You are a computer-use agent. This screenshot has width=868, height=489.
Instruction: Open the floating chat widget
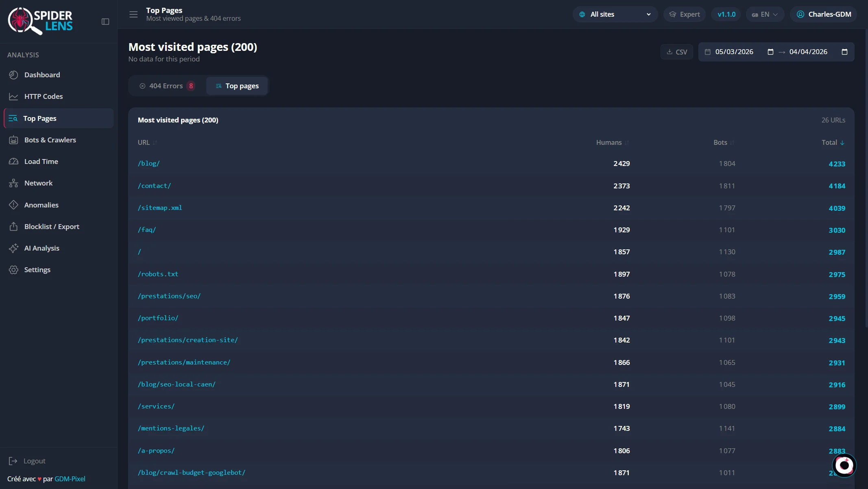(844, 465)
